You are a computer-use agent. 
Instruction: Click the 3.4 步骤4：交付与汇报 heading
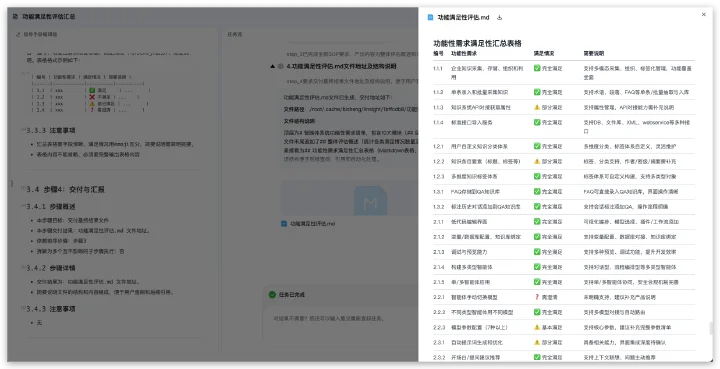pos(65,190)
